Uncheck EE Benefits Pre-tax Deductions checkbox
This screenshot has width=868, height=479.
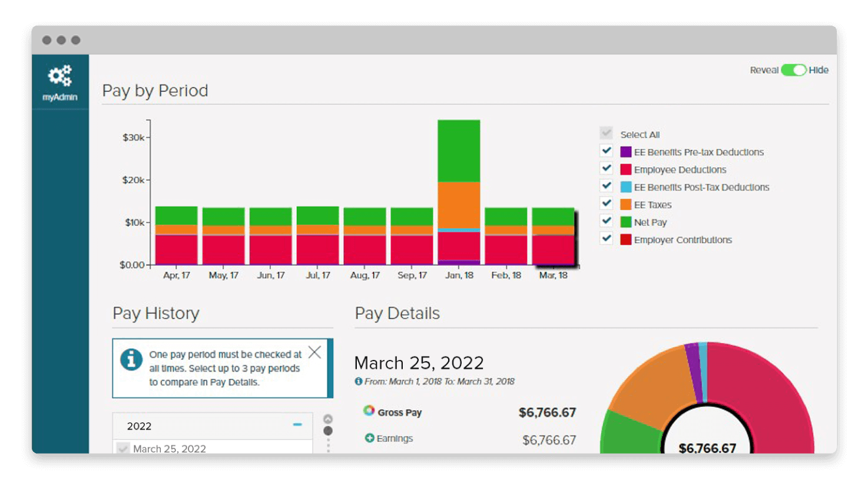pyautogui.click(x=607, y=151)
